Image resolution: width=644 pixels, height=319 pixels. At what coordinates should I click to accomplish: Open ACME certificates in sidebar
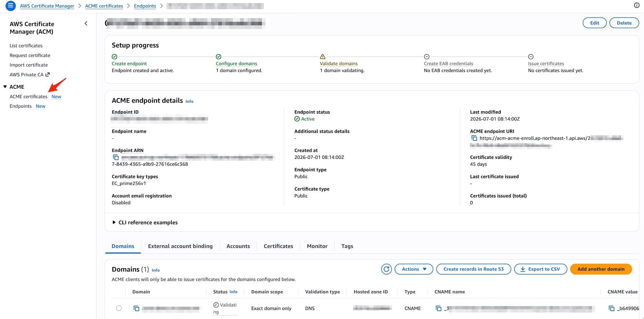28,96
